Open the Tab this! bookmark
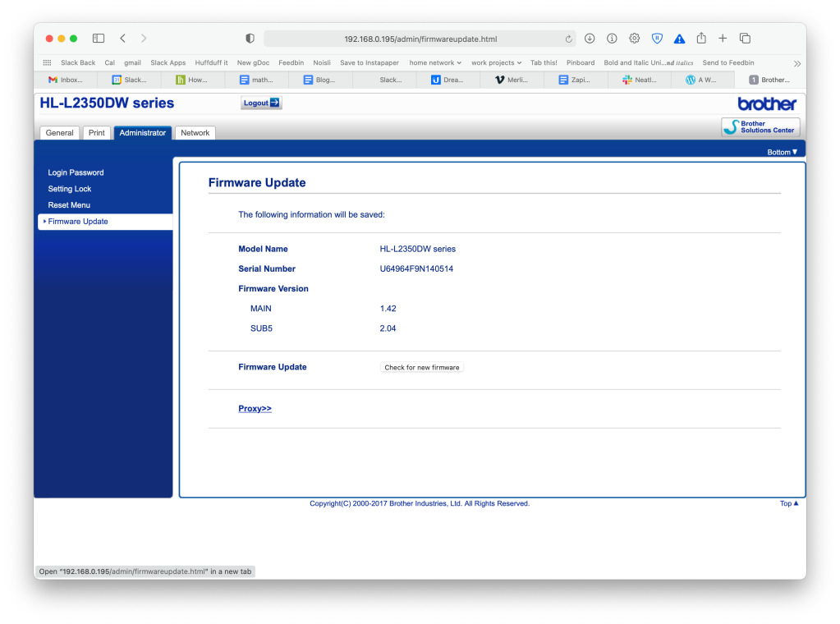Image resolution: width=840 pixels, height=624 pixels. tap(544, 62)
